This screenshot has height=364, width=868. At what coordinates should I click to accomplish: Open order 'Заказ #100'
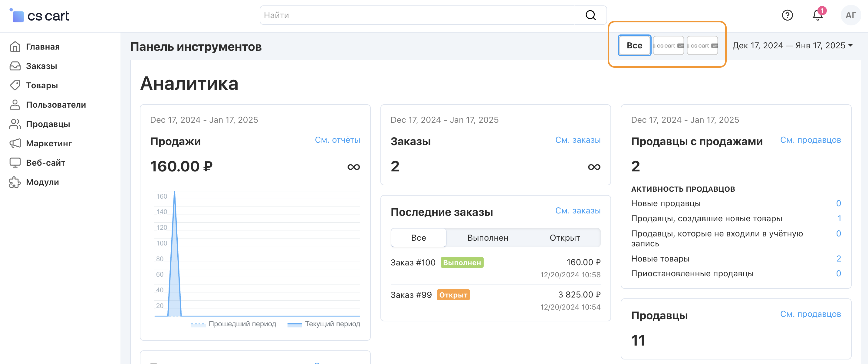(413, 263)
